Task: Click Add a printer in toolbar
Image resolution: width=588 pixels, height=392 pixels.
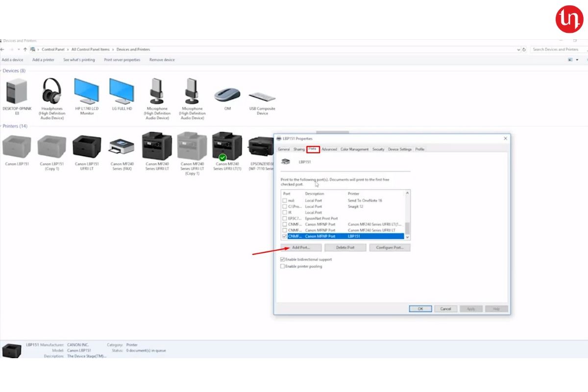Action: coord(43,60)
